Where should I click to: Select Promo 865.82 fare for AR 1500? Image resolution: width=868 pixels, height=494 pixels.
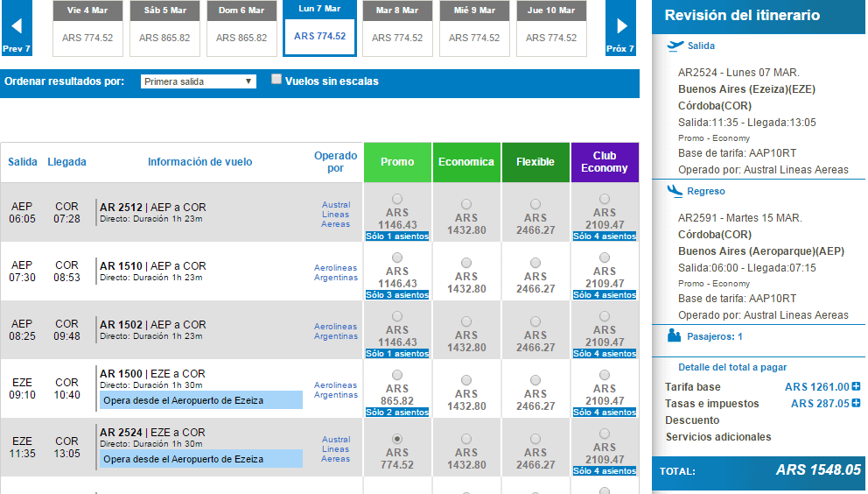coord(397,375)
